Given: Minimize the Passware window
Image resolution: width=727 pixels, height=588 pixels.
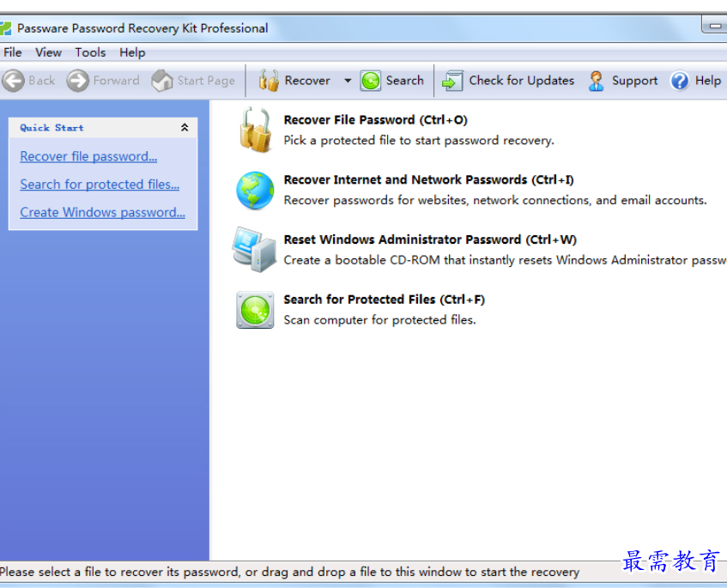Looking at the screenshot, I should (x=714, y=26).
